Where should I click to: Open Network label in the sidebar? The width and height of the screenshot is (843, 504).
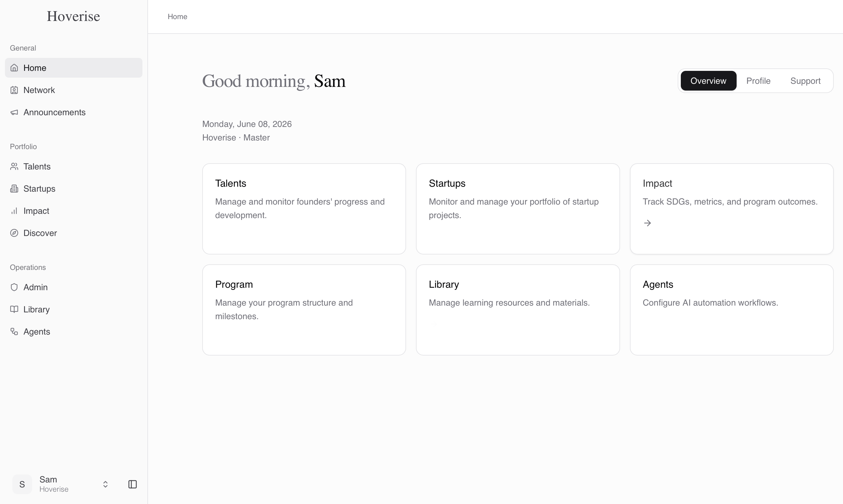click(39, 90)
